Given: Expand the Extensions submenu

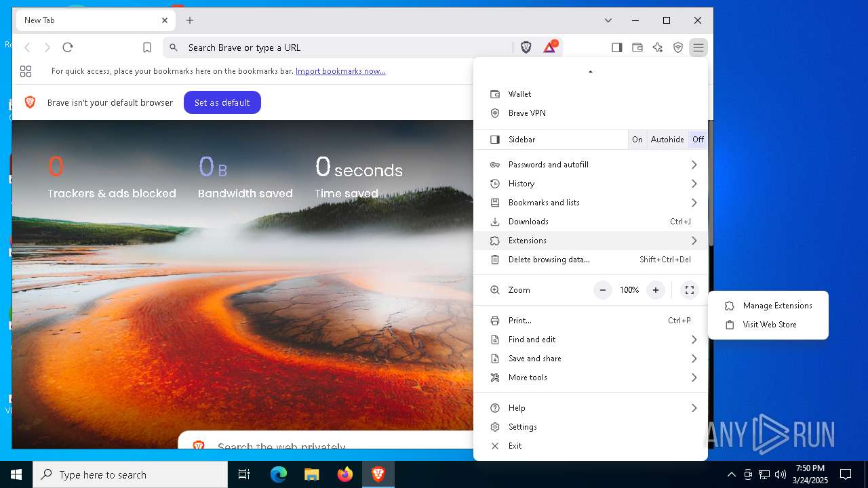Looking at the screenshot, I should (x=590, y=241).
